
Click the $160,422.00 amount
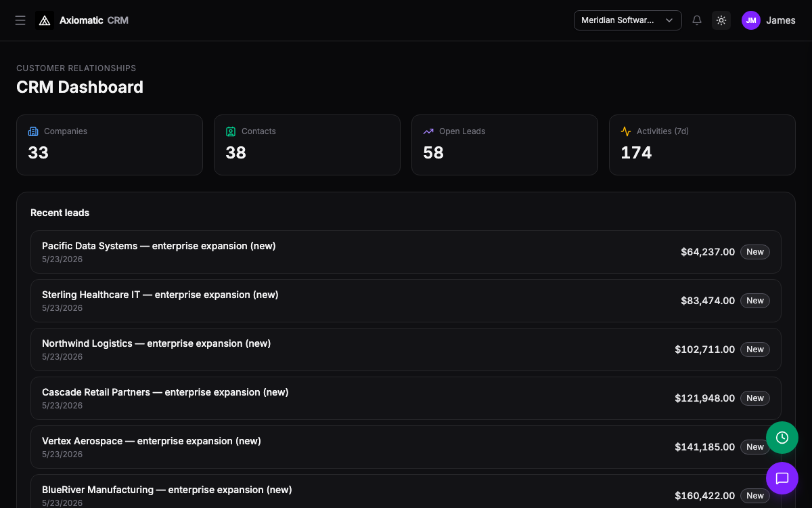704,496
